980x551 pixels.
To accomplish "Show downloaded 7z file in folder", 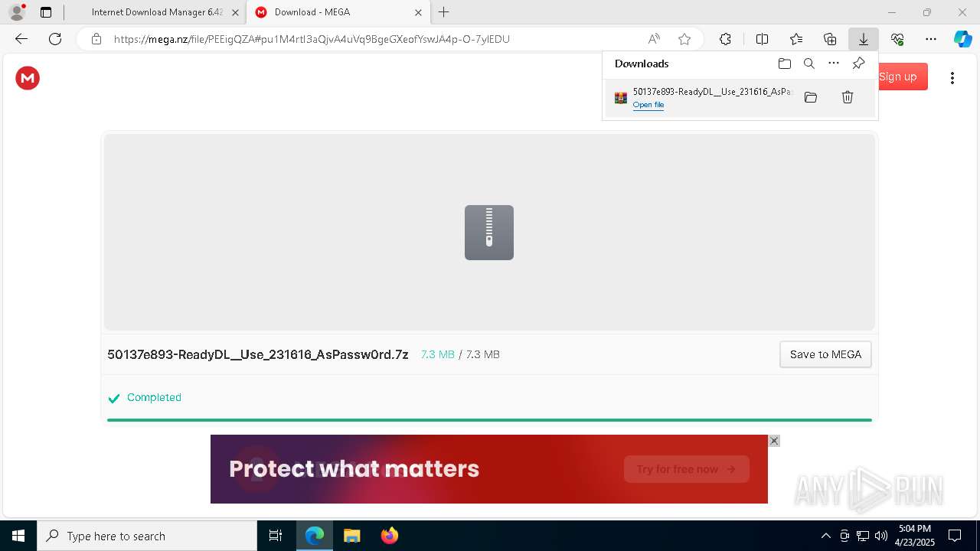I will pyautogui.click(x=811, y=97).
